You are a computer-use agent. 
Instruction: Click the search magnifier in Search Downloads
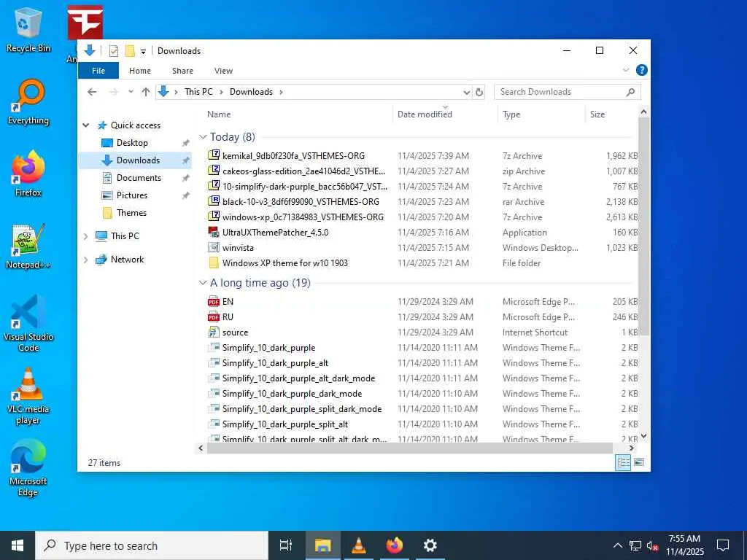631,92
